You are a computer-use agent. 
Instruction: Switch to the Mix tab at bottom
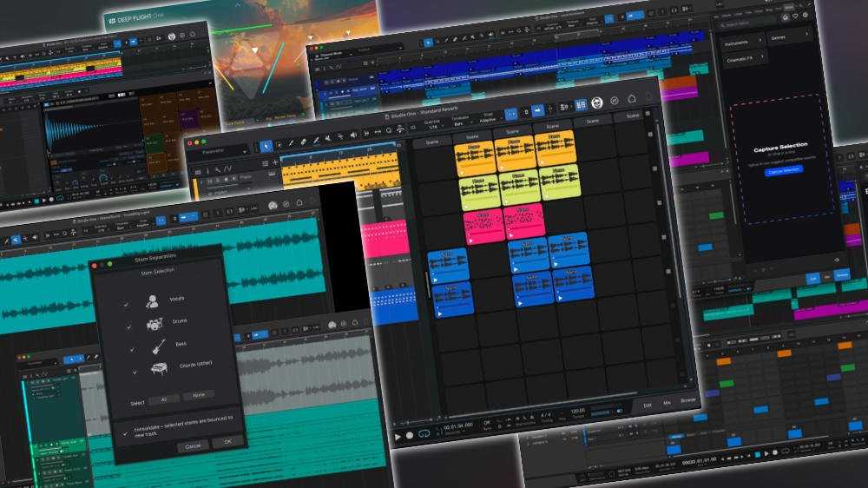point(667,403)
